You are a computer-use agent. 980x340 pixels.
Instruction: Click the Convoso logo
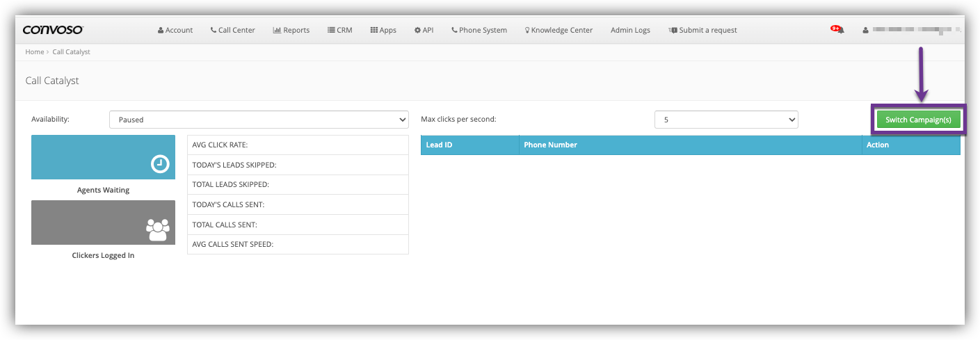[53, 30]
